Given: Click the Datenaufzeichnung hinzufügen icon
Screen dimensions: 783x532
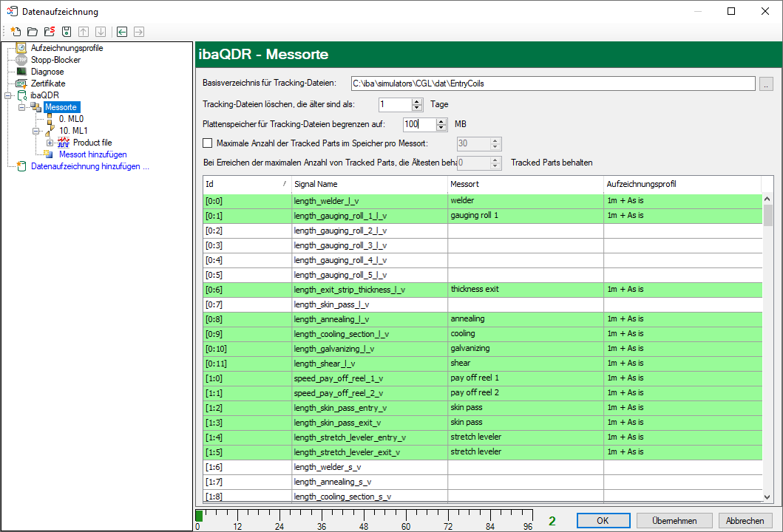Looking at the screenshot, I should click(x=21, y=166).
